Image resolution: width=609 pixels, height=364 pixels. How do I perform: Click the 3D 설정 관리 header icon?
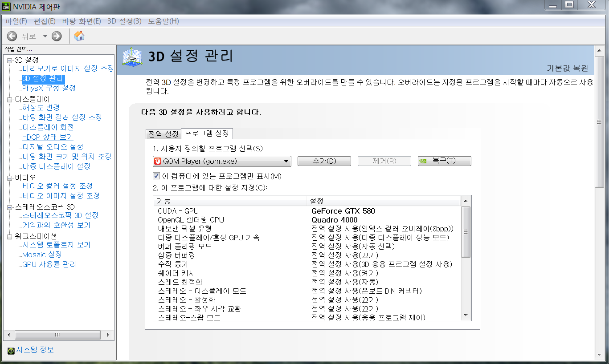tap(133, 58)
